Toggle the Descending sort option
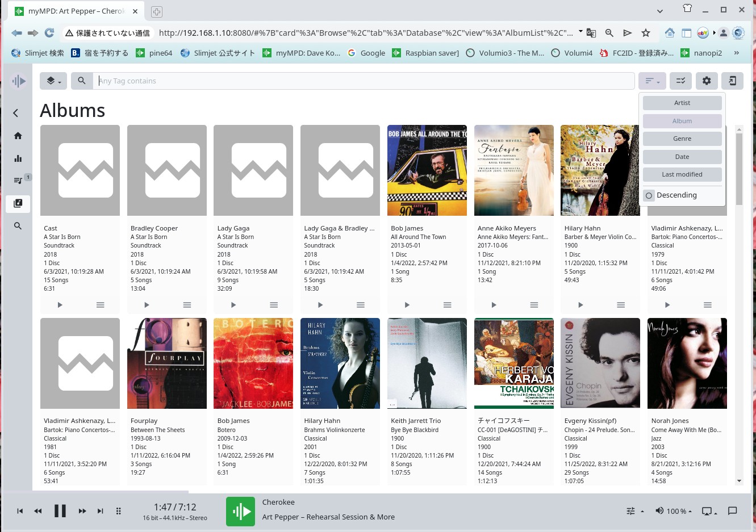 649,195
